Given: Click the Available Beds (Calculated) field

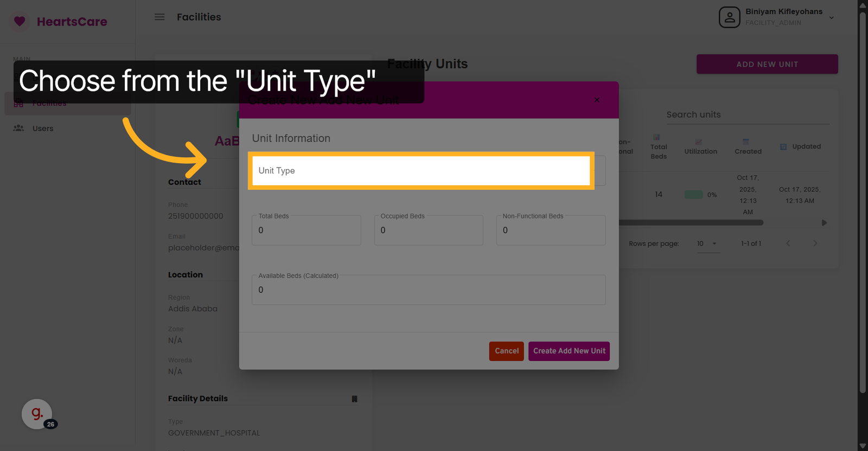Looking at the screenshot, I should [429, 290].
